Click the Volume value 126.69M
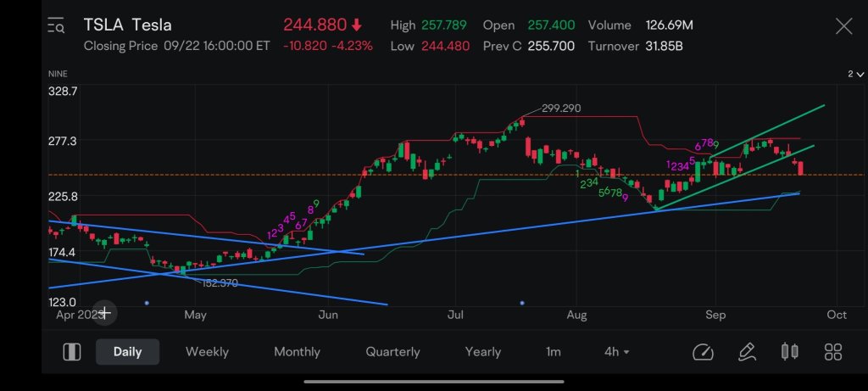The image size is (868, 391). [670, 25]
